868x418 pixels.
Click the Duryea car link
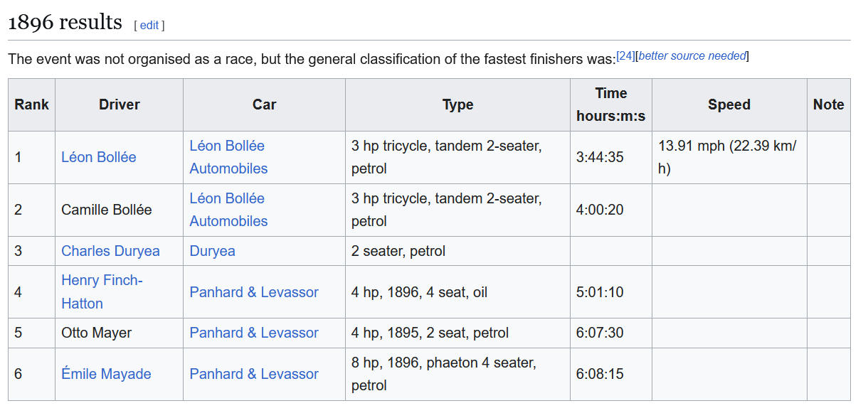click(212, 251)
